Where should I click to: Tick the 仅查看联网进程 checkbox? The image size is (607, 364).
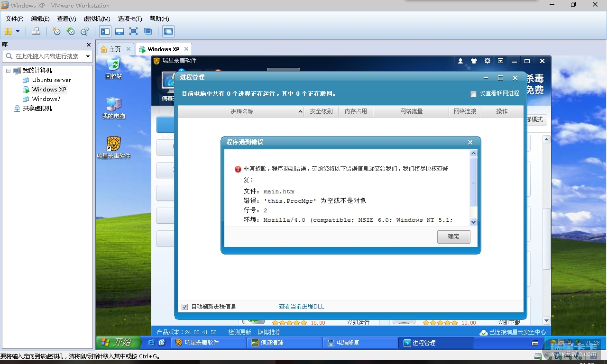pyautogui.click(x=473, y=94)
